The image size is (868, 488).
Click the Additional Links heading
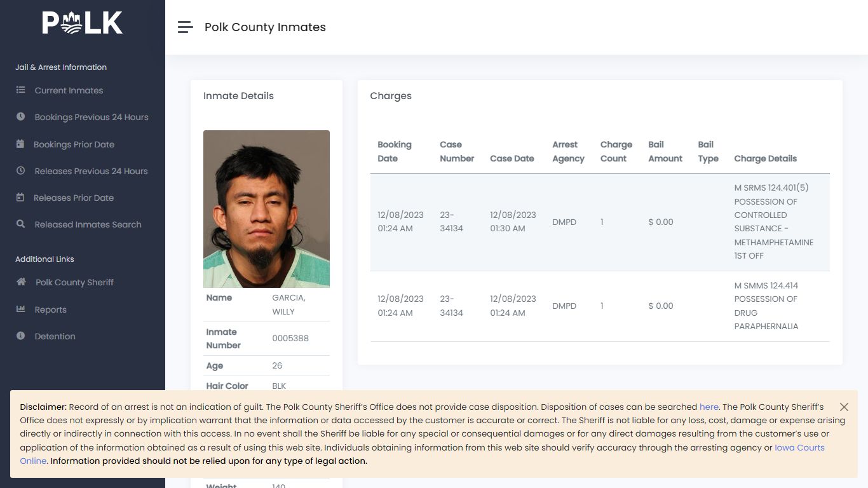point(44,259)
